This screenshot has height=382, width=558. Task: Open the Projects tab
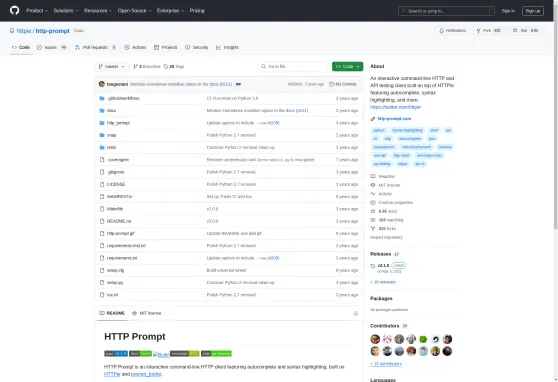[165, 47]
